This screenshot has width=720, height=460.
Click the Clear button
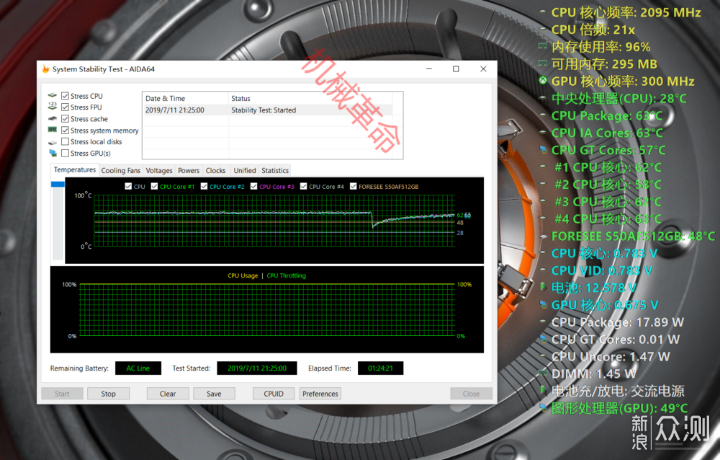(168, 393)
